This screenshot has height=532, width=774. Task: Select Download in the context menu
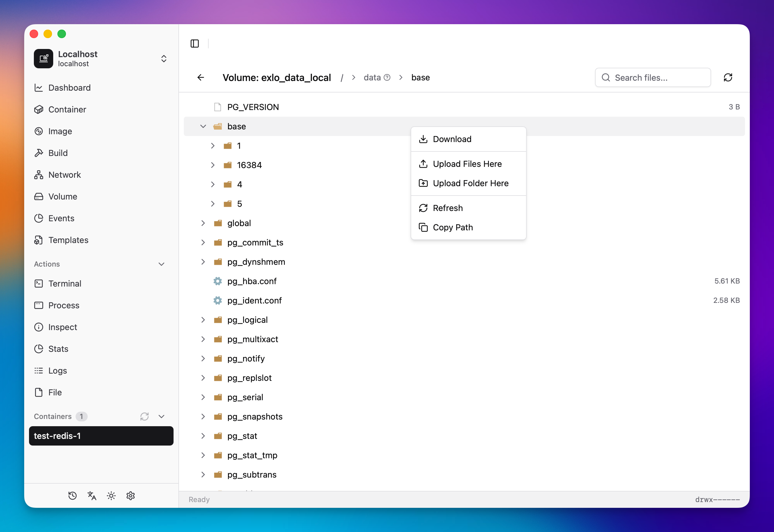452,139
